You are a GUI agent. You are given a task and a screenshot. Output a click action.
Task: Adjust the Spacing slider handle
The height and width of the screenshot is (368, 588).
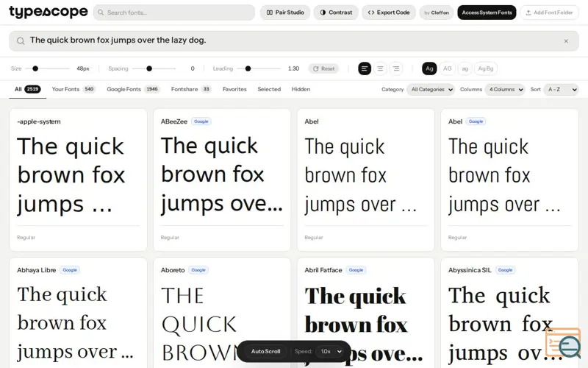(x=149, y=68)
